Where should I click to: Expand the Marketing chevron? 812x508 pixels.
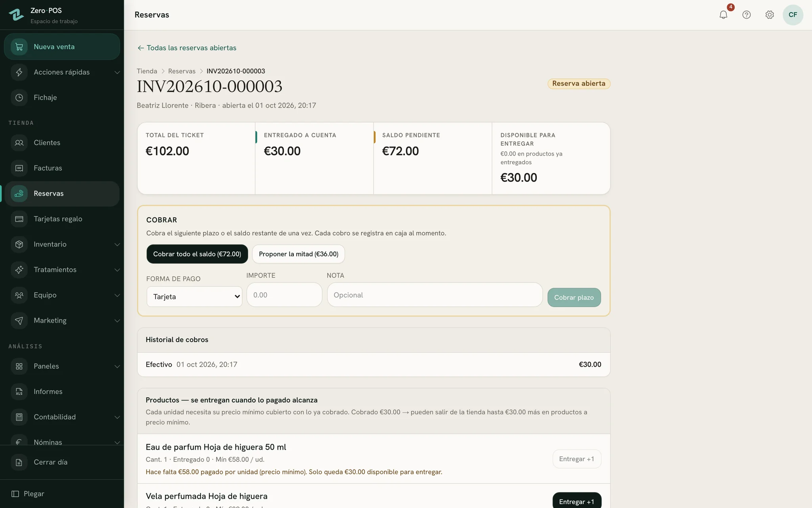[x=117, y=321]
